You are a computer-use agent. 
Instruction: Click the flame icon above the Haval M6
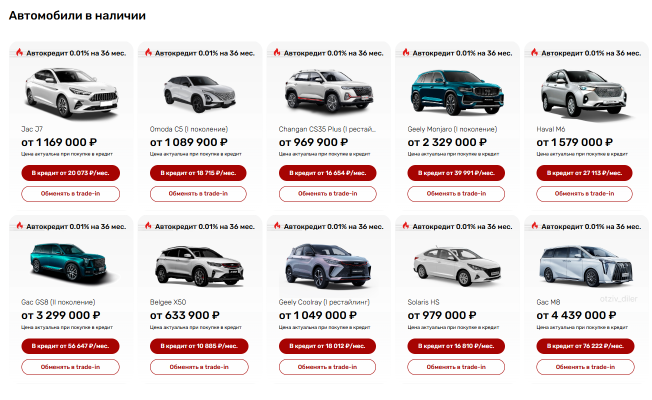click(x=534, y=52)
